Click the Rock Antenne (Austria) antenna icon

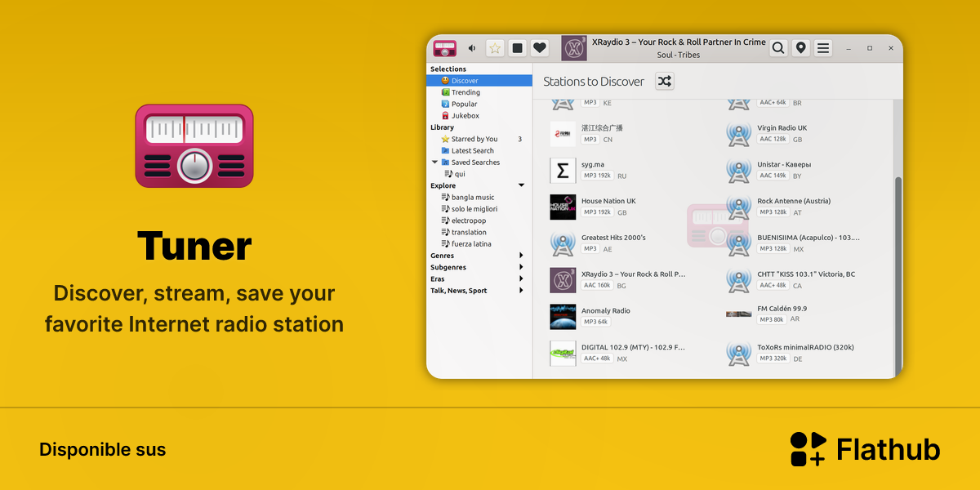click(x=739, y=207)
